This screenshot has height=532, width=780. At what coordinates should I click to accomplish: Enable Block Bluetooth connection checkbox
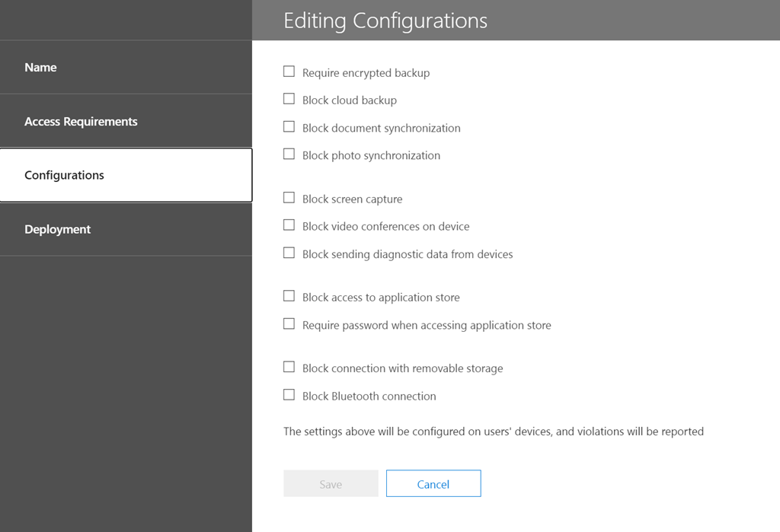point(289,395)
